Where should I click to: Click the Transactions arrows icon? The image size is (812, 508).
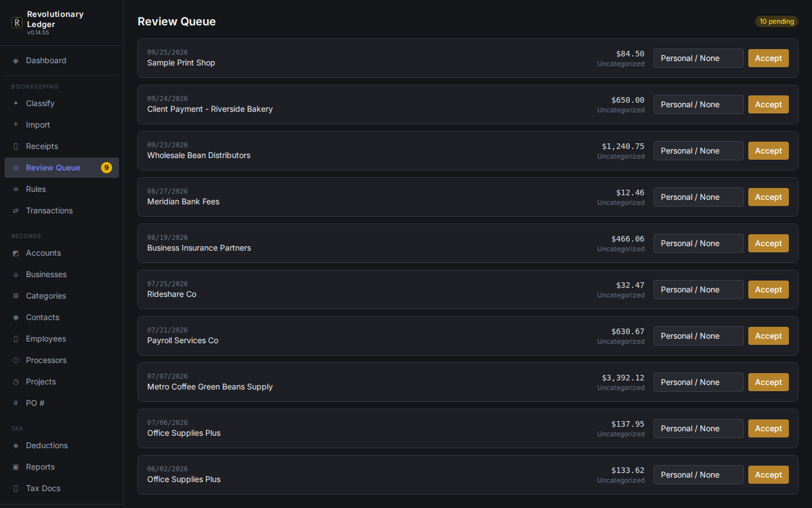[x=16, y=211]
